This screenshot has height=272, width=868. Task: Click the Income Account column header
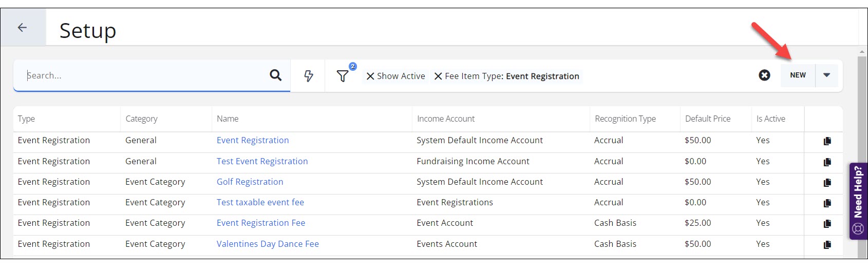tap(445, 119)
